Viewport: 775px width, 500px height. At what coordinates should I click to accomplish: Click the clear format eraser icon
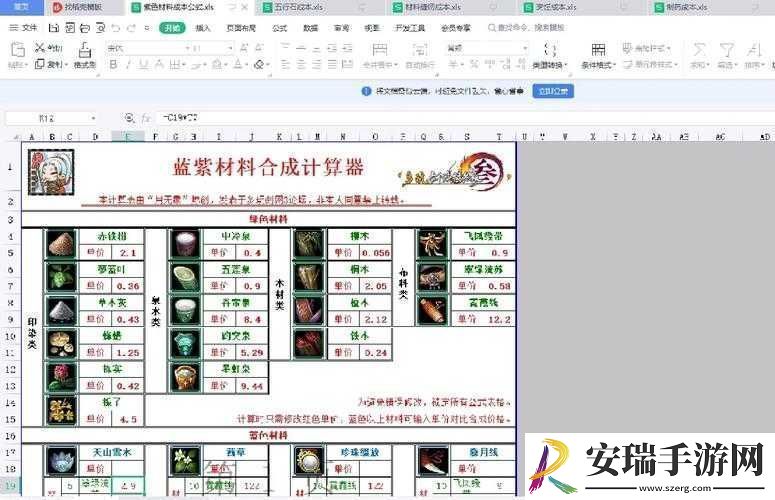259,64
